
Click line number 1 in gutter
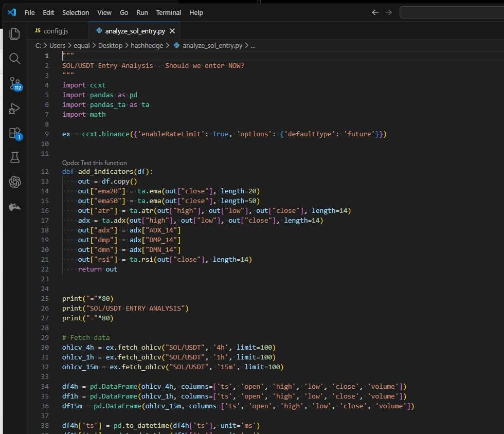(x=47, y=56)
